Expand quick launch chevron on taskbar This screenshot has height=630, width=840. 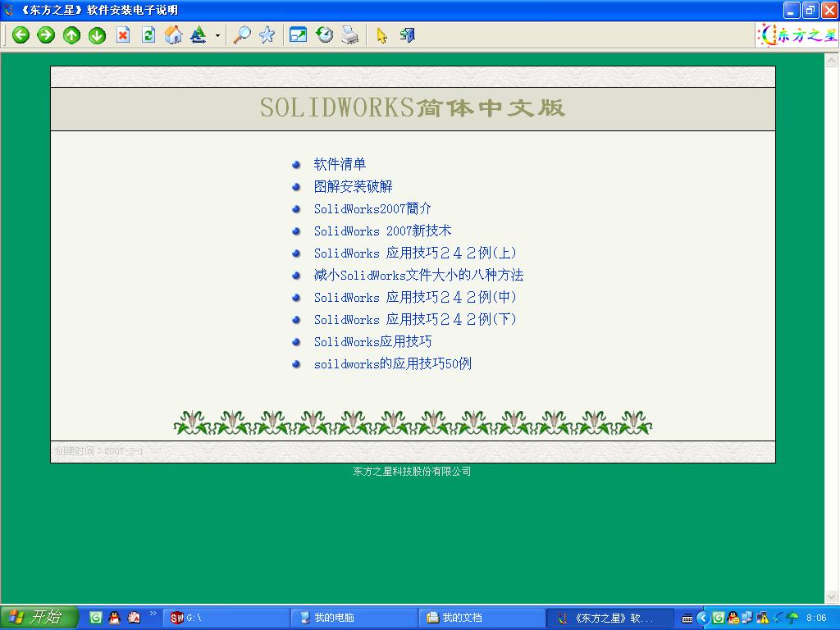[153, 614]
